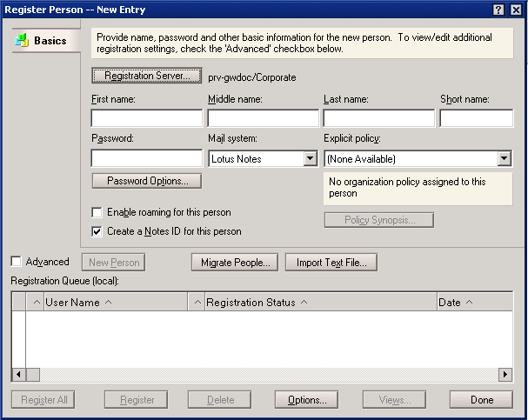
Task: Open Password Options dialog
Action: pos(147,181)
